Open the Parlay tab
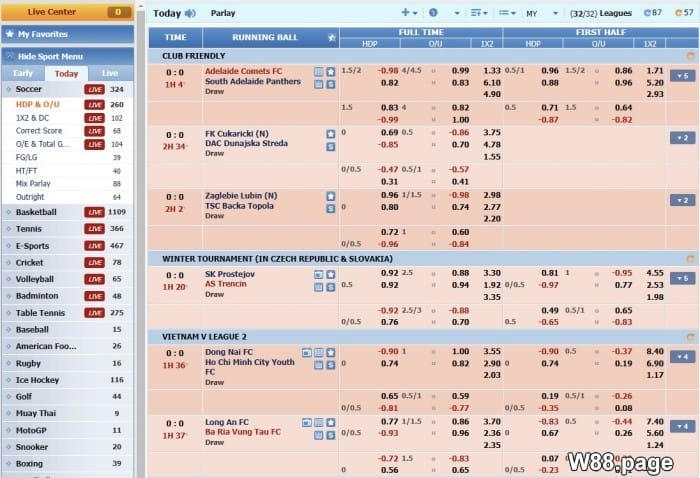The image size is (700, 478). (223, 13)
